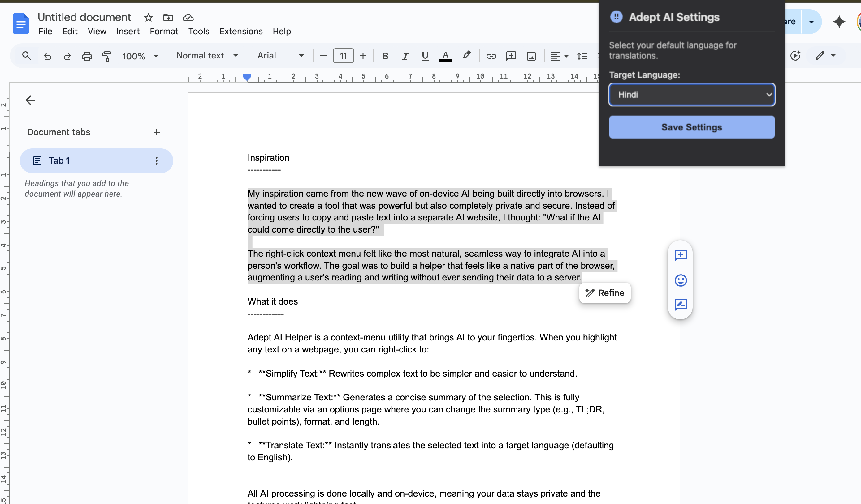Open the text color picker
The width and height of the screenshot is (861, 504).
click(x=445, y=56)
